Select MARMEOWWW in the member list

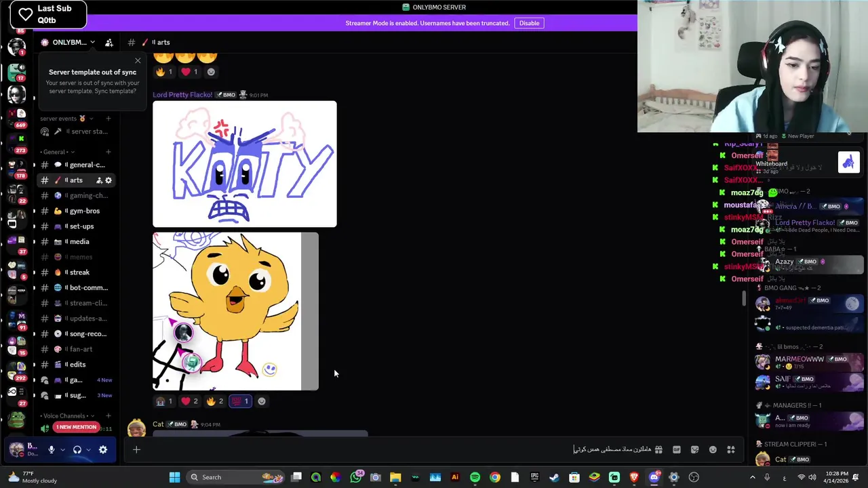(808, 363)
